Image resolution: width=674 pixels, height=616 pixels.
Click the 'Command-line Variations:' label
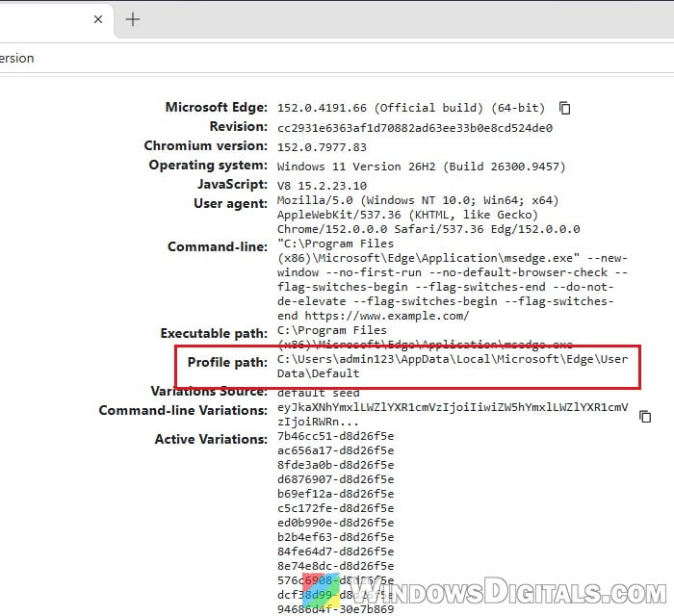(x=183, y=411)
